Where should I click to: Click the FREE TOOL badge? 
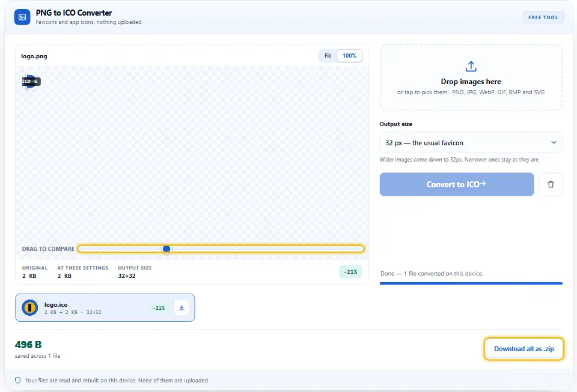pyautogui.click(x=543, y=17)
